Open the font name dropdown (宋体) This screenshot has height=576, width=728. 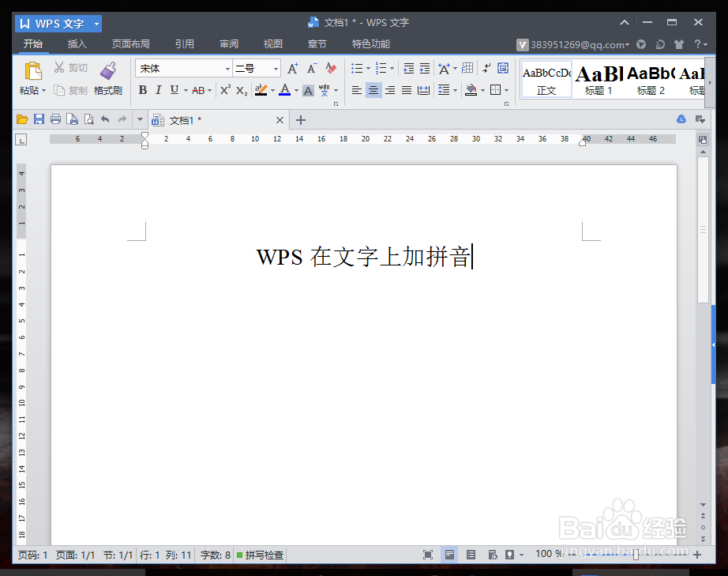pos(227,69)
